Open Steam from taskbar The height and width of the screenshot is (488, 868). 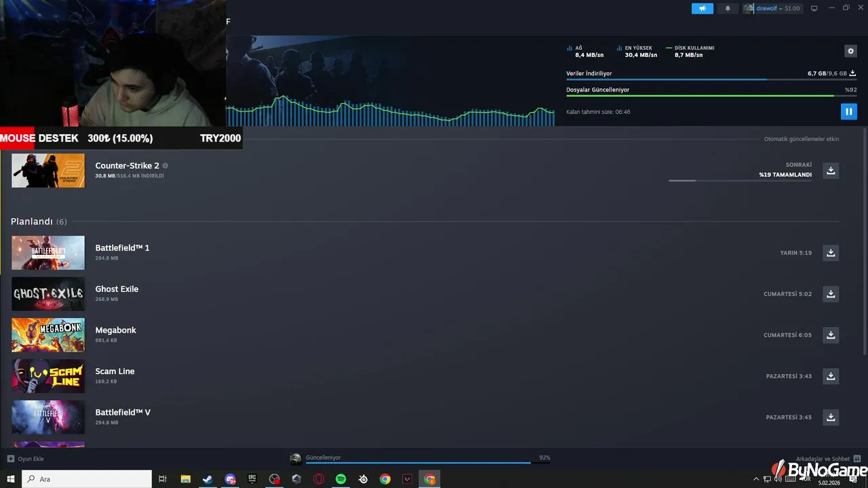click(208, 479)
